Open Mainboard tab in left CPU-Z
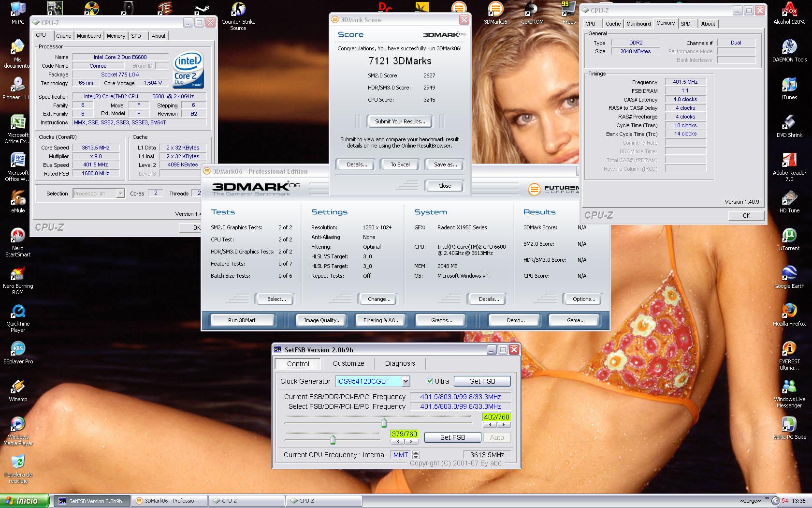The height and width of the screenshot is (508, 812). click(89, 36)
